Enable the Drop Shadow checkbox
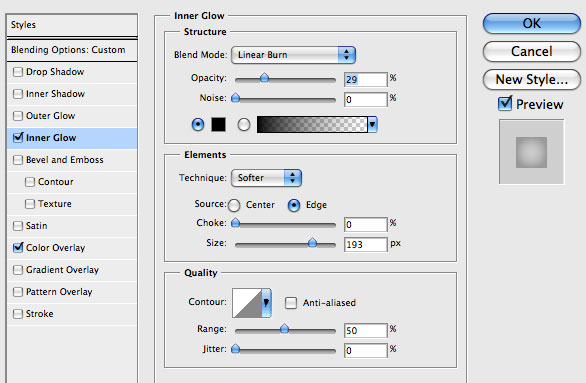Viewport: 586px width, 383px height. (x=18, y=72)
